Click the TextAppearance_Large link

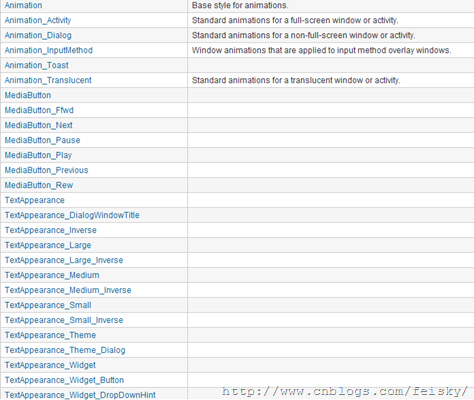(x=48, y=245)
